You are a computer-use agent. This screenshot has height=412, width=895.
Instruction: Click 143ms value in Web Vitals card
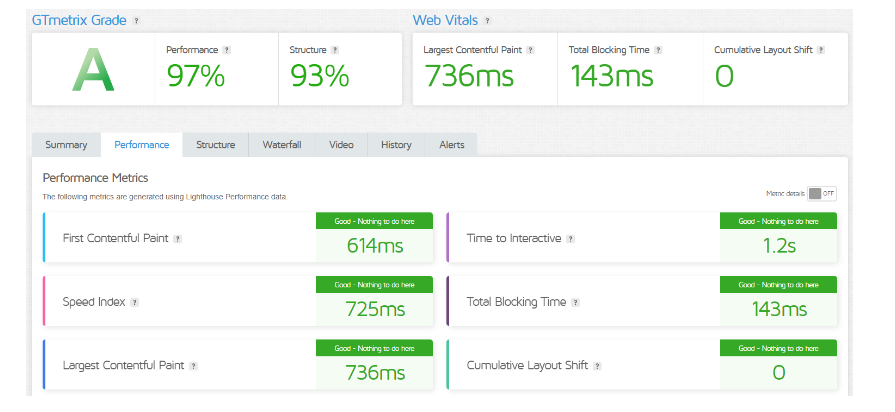click(611, 76)
